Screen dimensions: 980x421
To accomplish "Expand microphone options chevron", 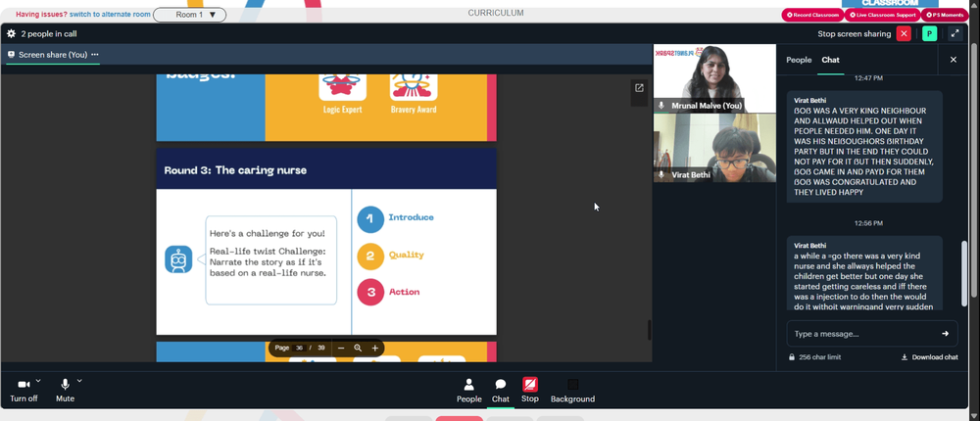I will (x=79, y=381).
